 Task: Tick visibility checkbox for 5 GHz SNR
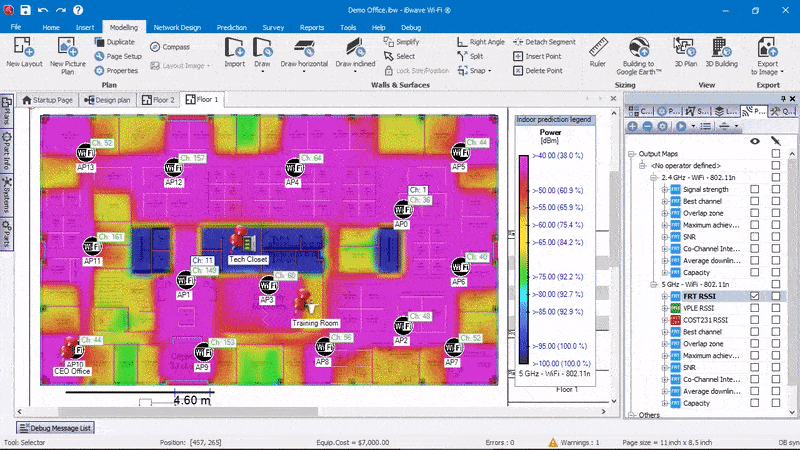click(755, 367)
